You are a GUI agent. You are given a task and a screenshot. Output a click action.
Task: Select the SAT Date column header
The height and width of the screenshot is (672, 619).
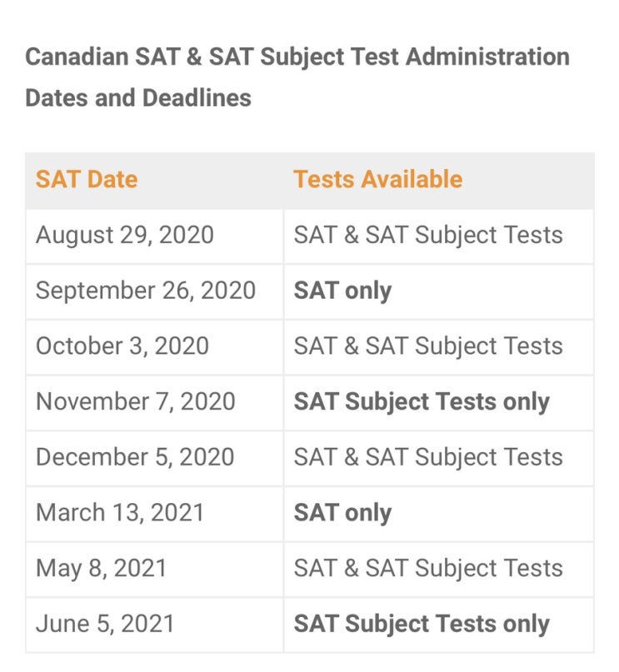pyautogui.click(x=87, y=179)
